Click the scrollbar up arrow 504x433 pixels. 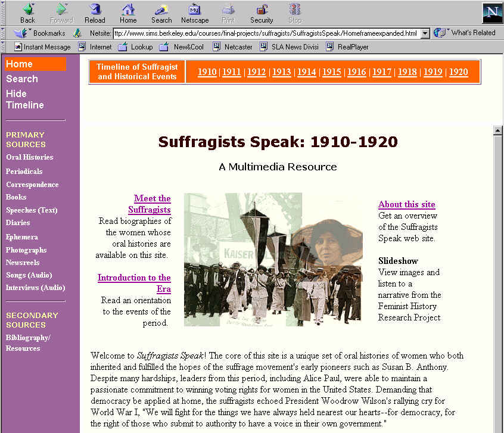[497, 130]
